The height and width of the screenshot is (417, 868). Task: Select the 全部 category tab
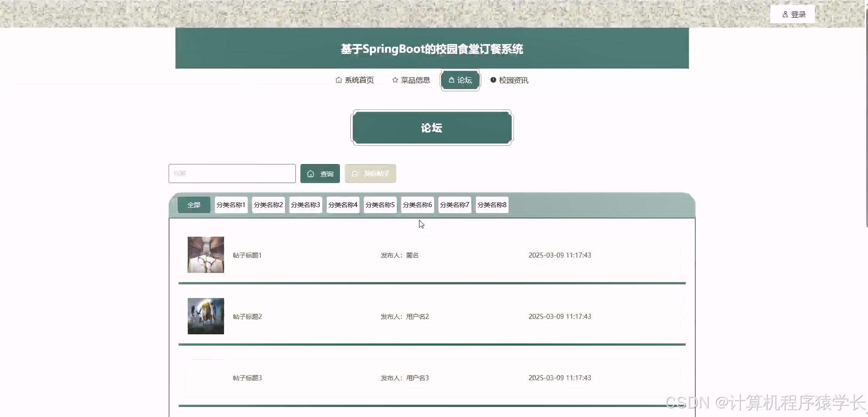pyautogui.click(x=194, y=204)
